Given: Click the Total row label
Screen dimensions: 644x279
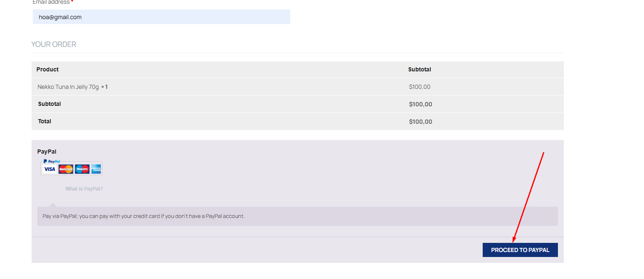Looking at the screenshot, I should (44, 121).
